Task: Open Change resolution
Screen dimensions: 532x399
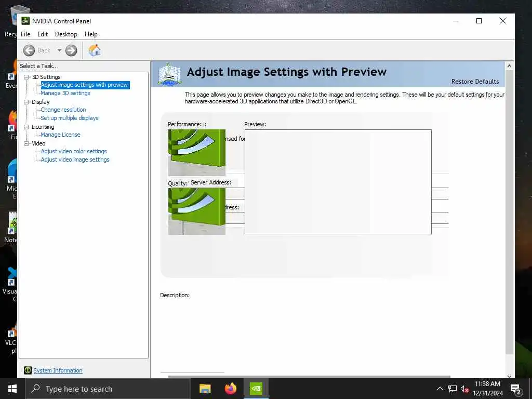Action: pos(63,110)
